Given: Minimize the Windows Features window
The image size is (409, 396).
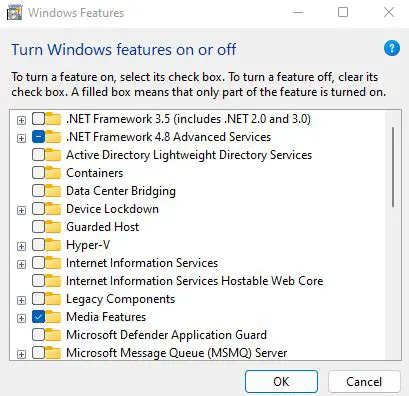Looking at the screenshot, I should [298, 13].
